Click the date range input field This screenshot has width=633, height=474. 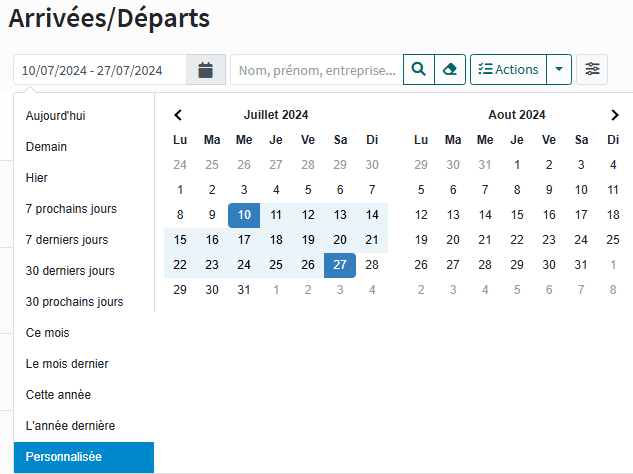pyautogui.click(x=100, y=70)
